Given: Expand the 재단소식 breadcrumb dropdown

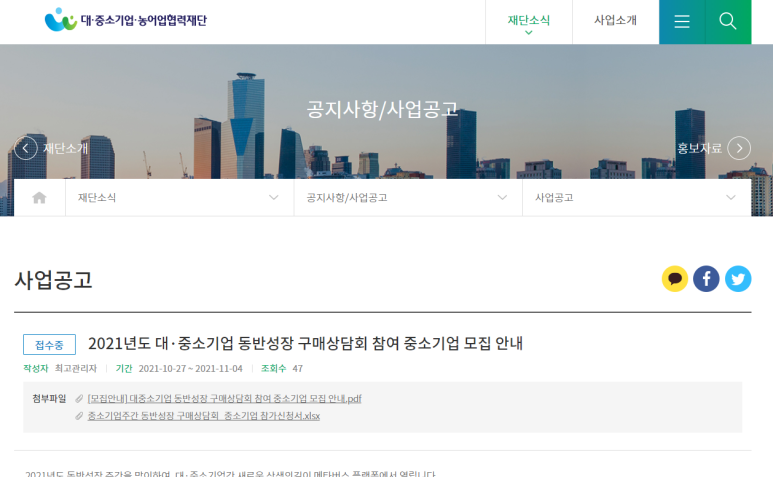Looking at the screenshot, I should [179, 198].
